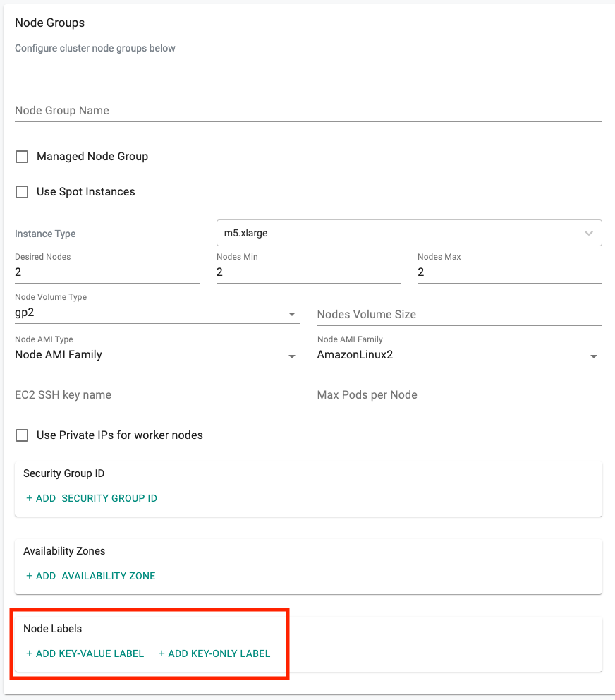Click the Nodes Volume Size field

459,315
